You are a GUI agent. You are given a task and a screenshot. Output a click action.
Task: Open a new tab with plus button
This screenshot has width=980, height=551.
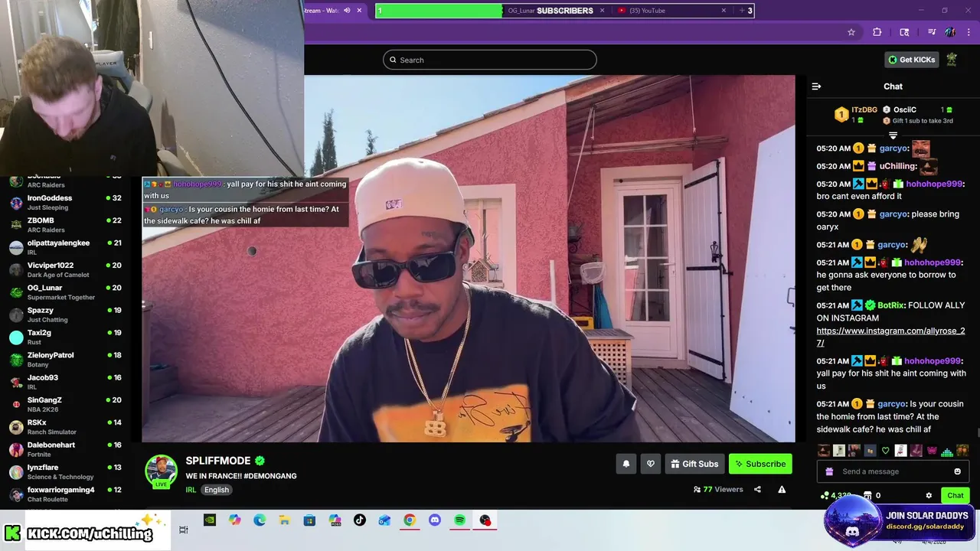(741, 11)
